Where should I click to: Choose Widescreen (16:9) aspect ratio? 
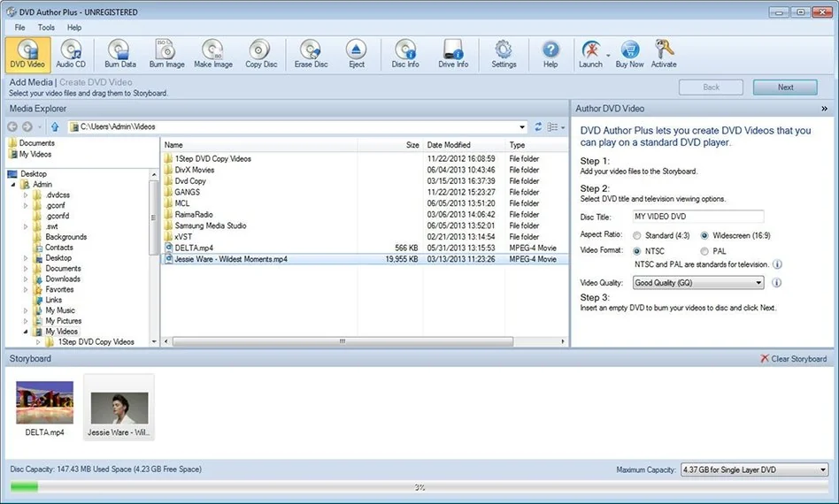click(704, 236)
